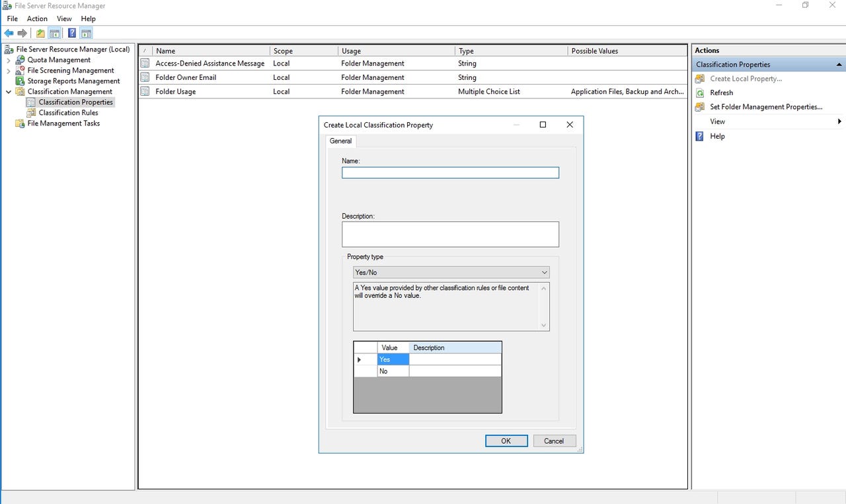
Task: Open the Property type dropdown
Action: click(544, 272)
